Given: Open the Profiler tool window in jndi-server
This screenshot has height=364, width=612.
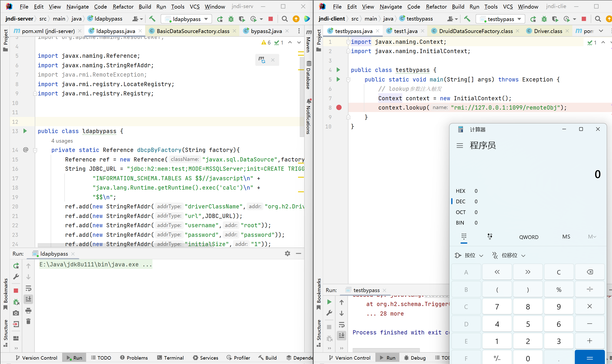Looking at the screenshot, I should 238,358.
